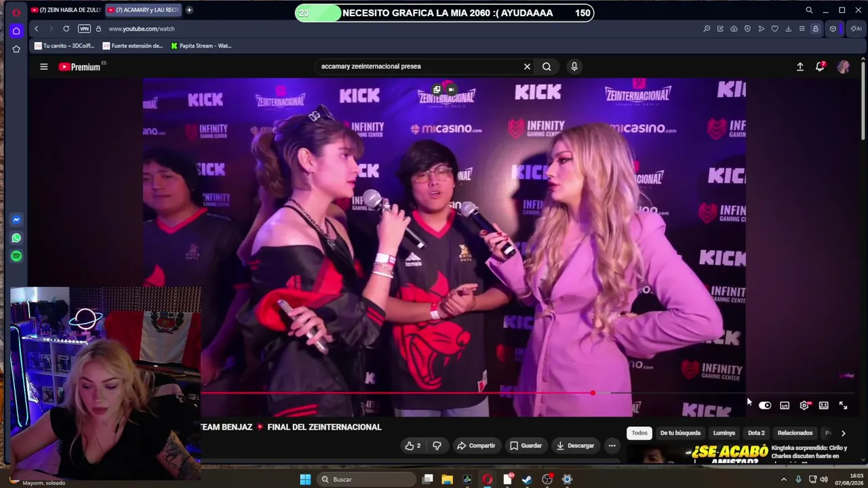The image size is (868, 488).
Task: Click the taskbar Buscar search box
Action: [366, 480]
